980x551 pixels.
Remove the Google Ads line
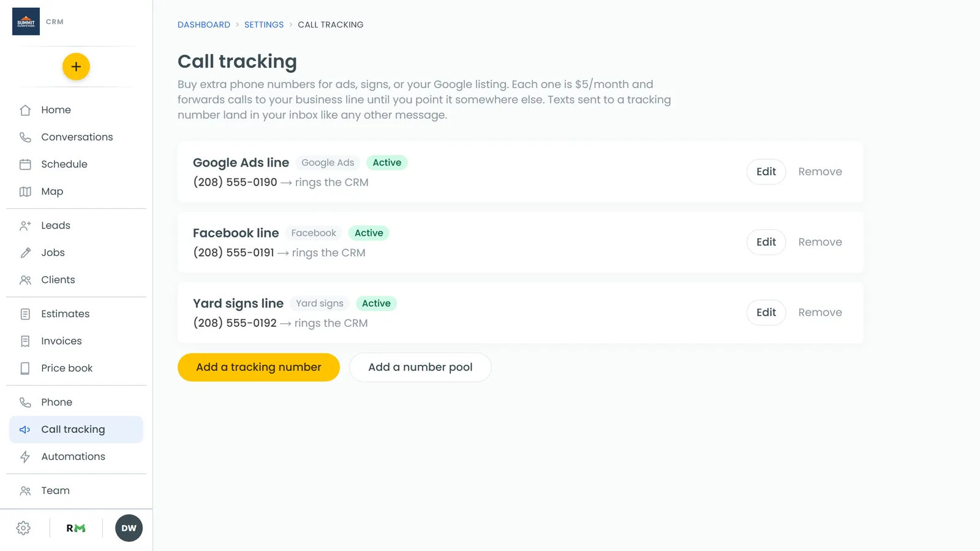[820, 172]
